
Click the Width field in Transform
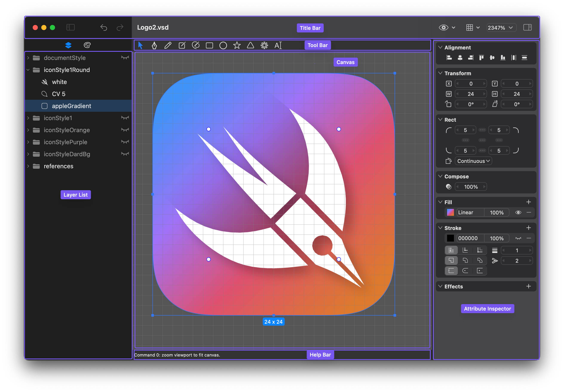(x=471, y=94)
